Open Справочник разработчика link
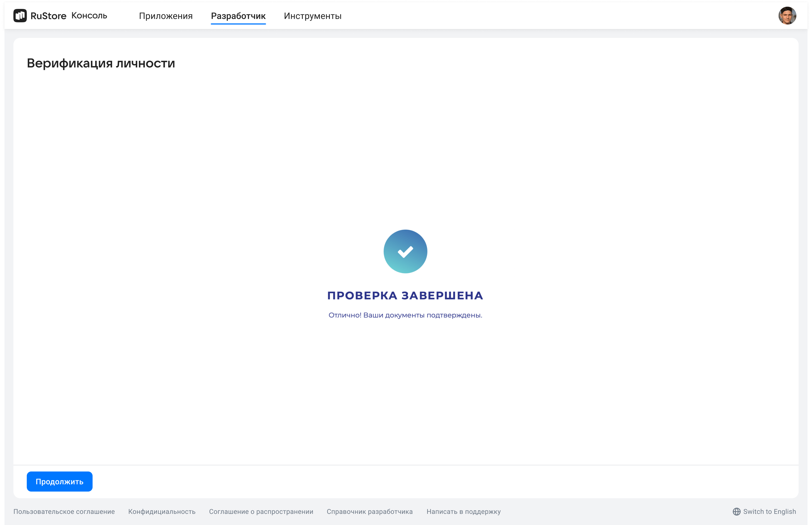812x525 pixels. (x=369, y=511)
